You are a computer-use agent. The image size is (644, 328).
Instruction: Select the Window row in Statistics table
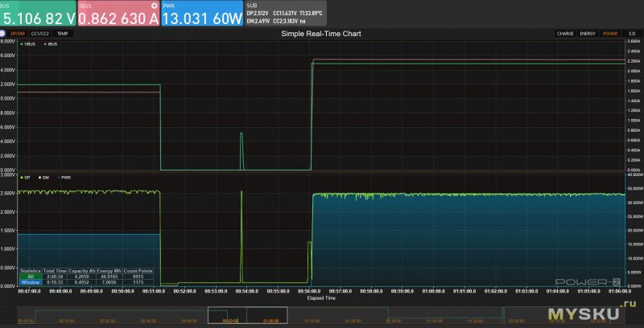point(30,282)
